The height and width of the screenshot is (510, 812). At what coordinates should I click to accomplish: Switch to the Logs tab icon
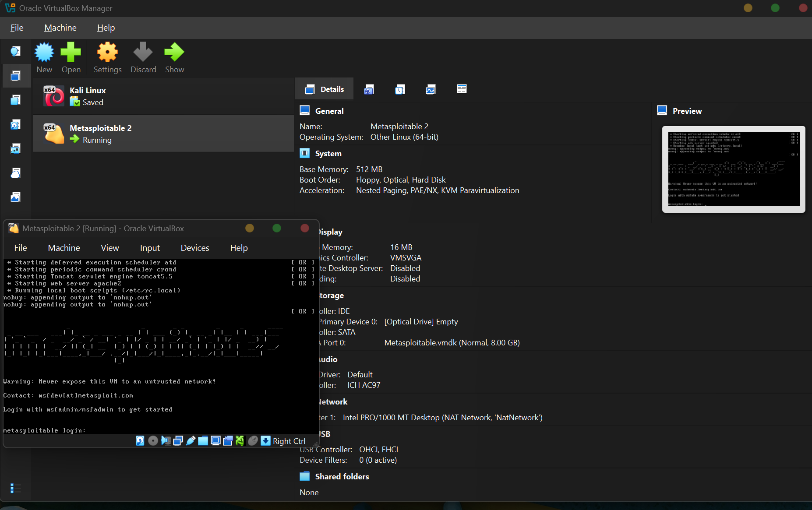400,89
